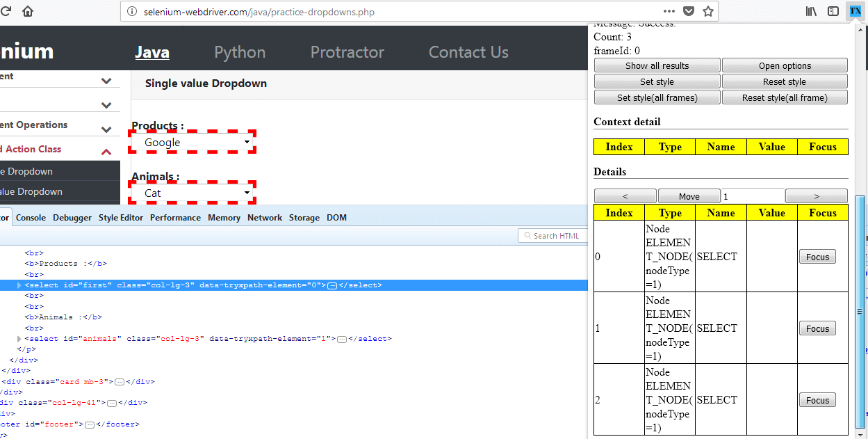Reload the current page
The height and width of the screenshot is (439, 868).
(7, 10)
